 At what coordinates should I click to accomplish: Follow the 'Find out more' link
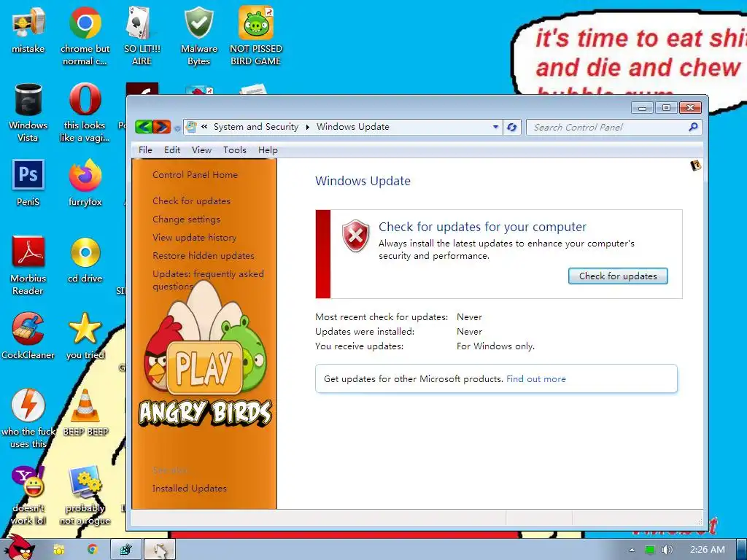click(x=536, y=379)
